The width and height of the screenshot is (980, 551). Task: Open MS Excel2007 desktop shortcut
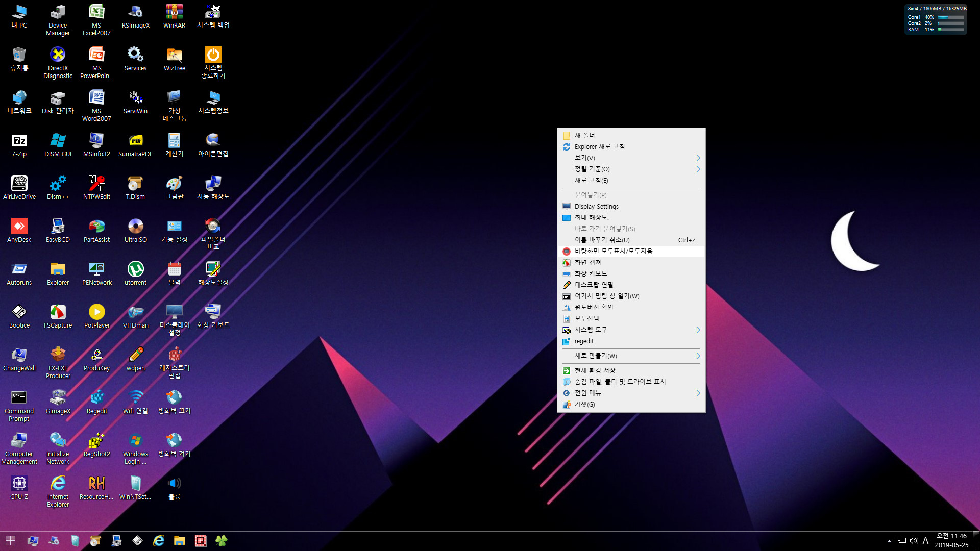click(96, 20)
